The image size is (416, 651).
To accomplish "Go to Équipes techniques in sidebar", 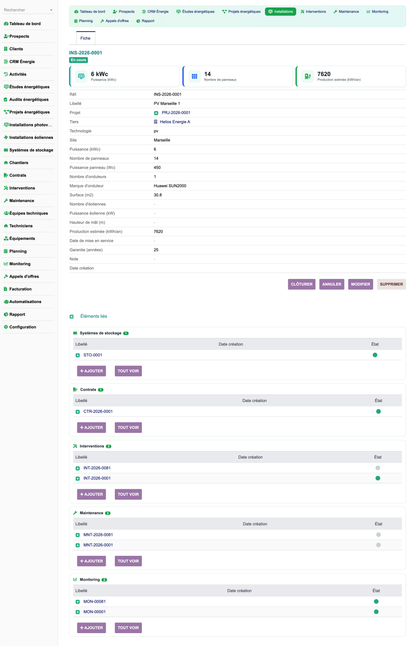I will click(28, 213).
